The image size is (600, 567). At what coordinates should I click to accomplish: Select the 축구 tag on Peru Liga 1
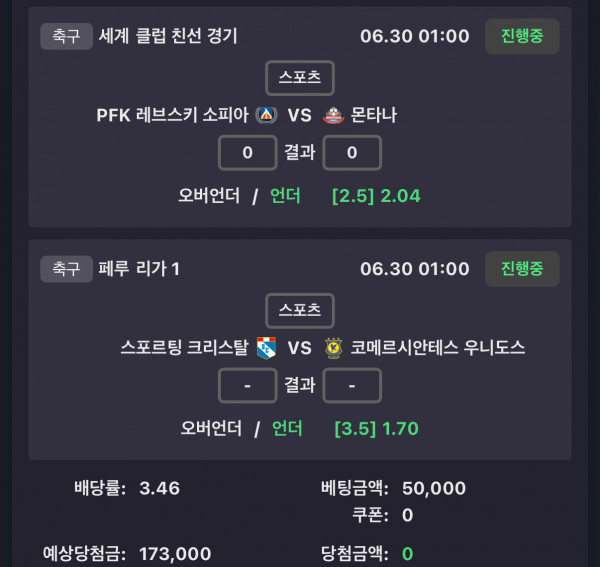(66, 269)
